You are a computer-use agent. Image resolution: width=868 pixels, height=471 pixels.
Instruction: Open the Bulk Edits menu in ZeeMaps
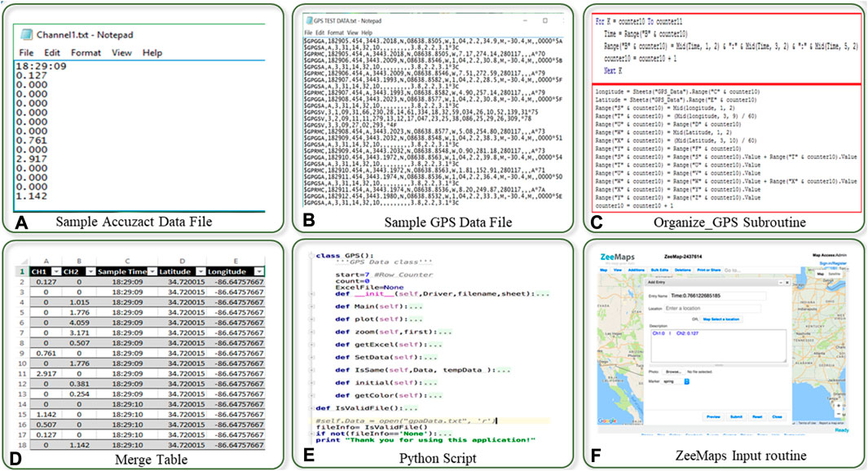coord(659,270)
